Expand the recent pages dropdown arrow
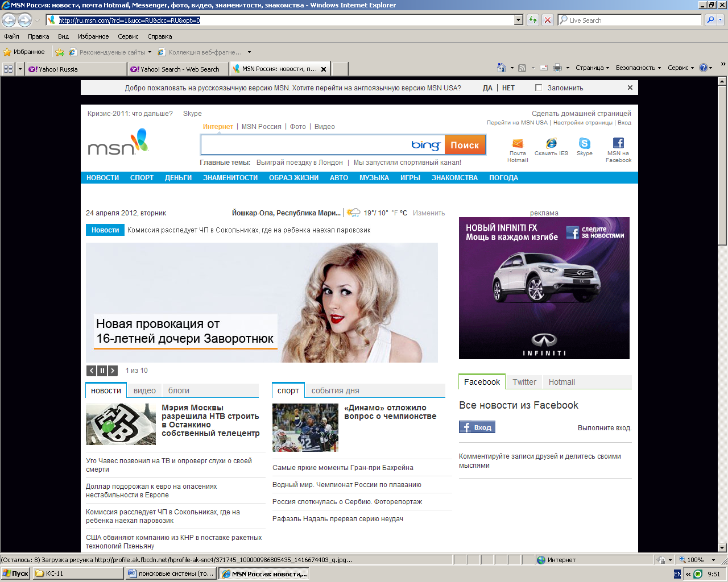The height and width of the screenshot is (582, 728). 37,20
